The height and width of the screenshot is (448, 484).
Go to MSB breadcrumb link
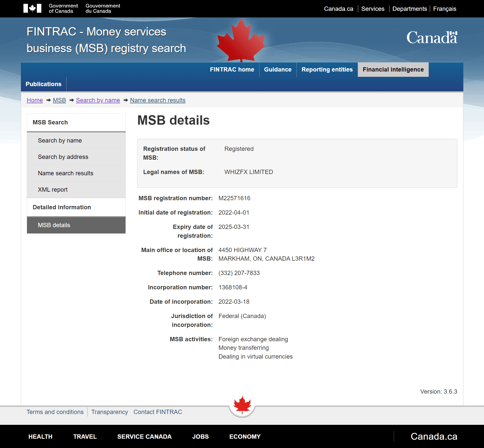click(59, 100)
